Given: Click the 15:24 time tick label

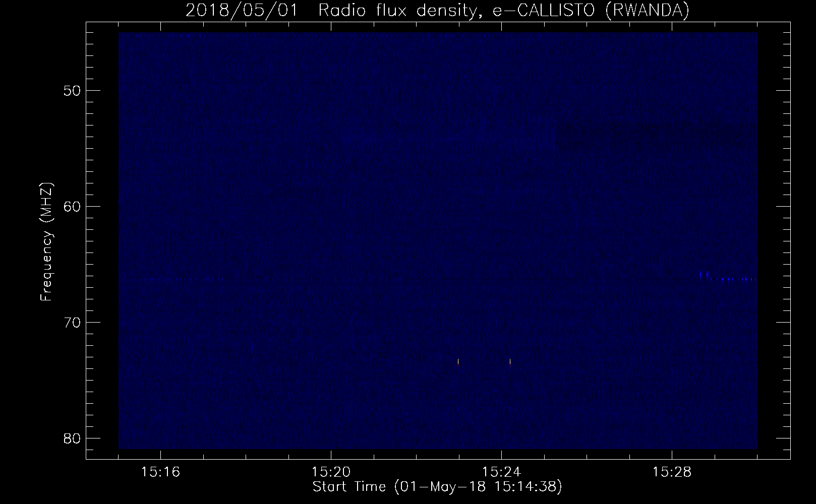Looking at the screenshot, I should coord(501,472).
